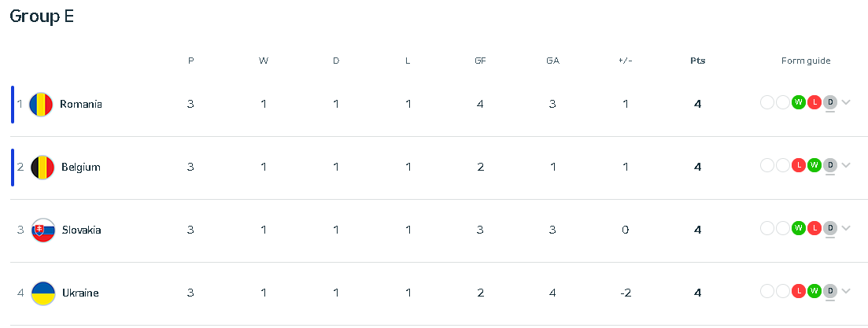Click Ukraine's green W form badge
The height and width of the screenshot is (328, 868).
[814, 291]
